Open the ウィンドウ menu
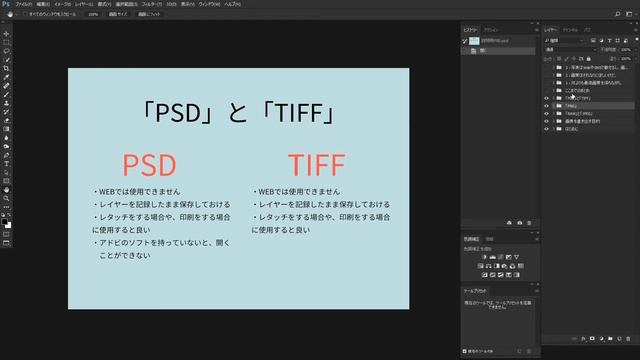640x360 pixels. (209, 4)
